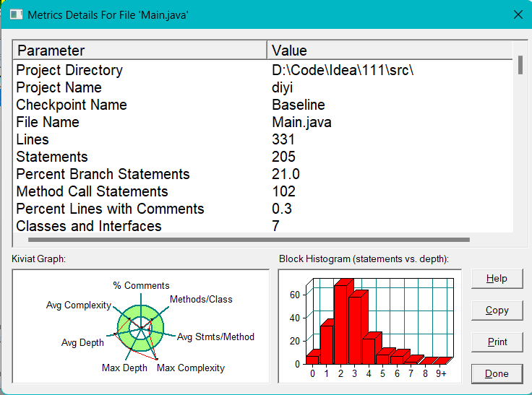Click the window icon in title bar

tap(16, 14)
